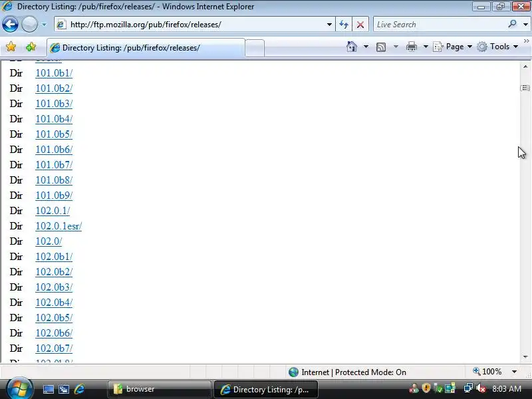The image size is (532, 399).
Task: Click the muted volume tray icon
Action: click(x=481, y=388)
